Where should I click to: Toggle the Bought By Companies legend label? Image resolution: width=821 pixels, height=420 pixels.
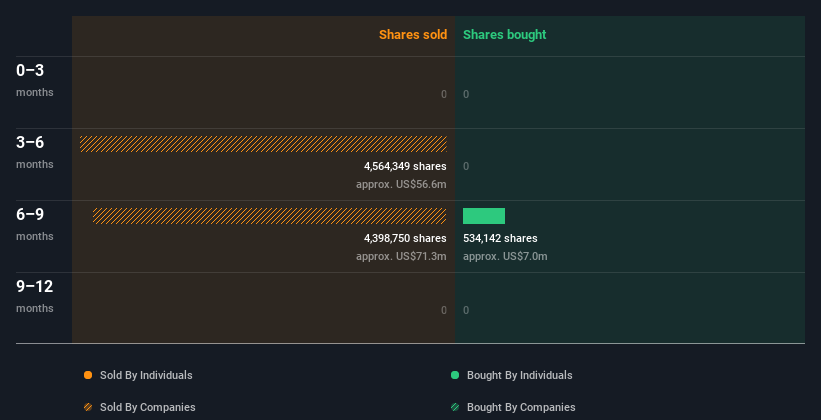(521, 407)
